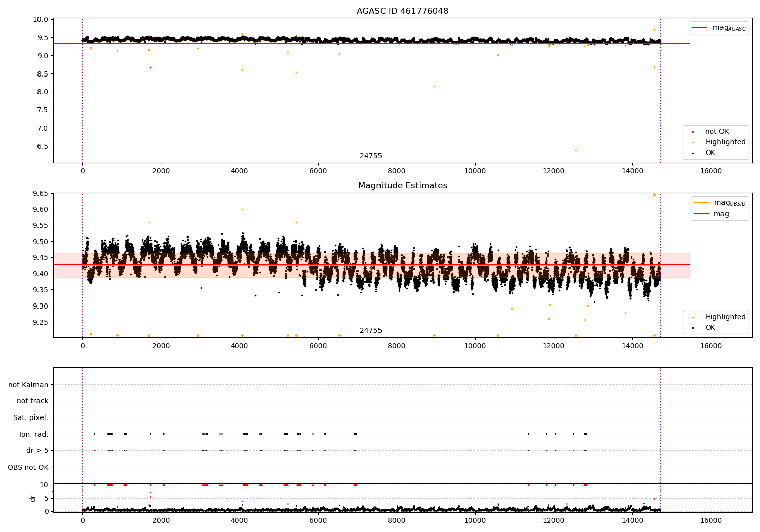The width and height of the screenshot is (760, 532).
Task: Click the 9.25 y-axis tick in the middle plot
Action: coord(41,322)
